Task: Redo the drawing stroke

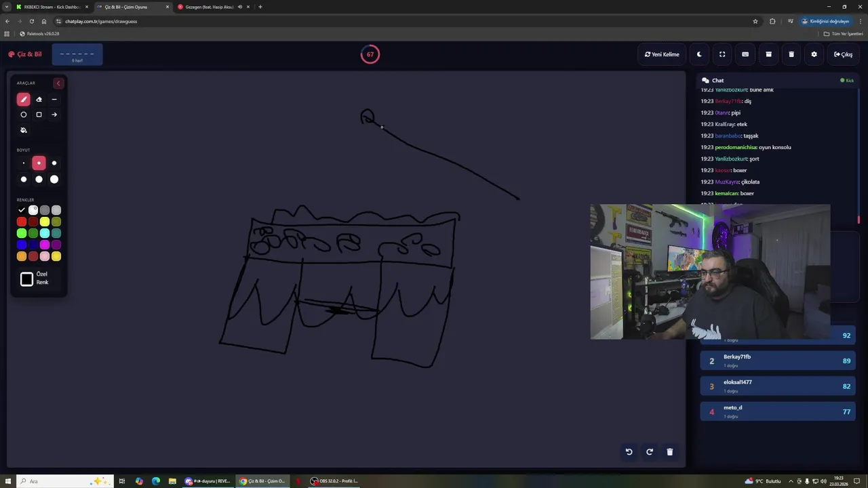Action: click(x=649, y=452)
